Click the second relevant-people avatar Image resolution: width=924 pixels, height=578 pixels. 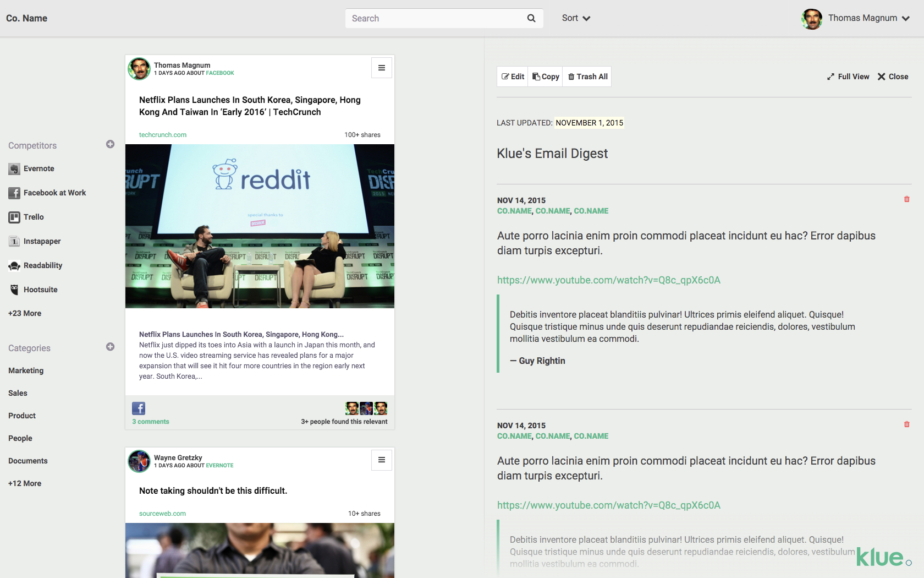click(x=366, y=408)
